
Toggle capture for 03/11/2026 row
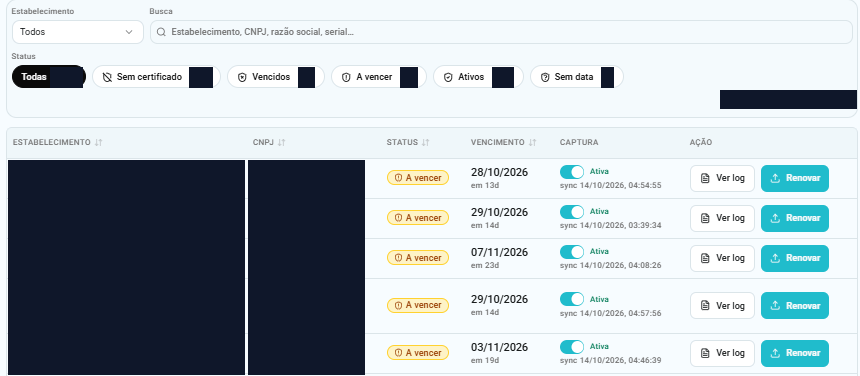pos(572,347)
